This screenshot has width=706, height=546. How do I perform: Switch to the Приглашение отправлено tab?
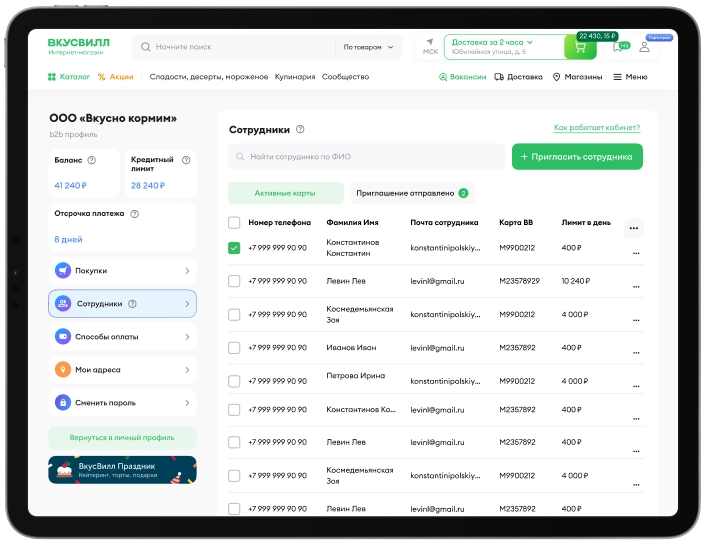click(x=410, y=193)
